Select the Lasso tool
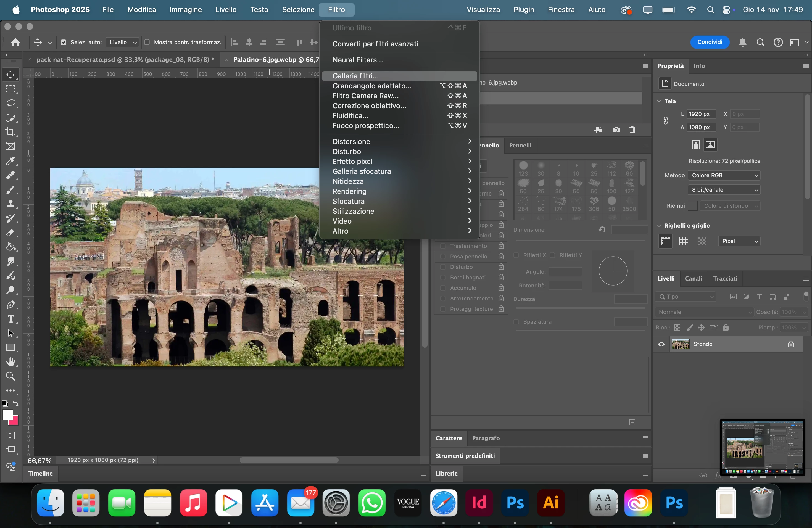This screenshot has width=812, height=528. pos(10,103)
